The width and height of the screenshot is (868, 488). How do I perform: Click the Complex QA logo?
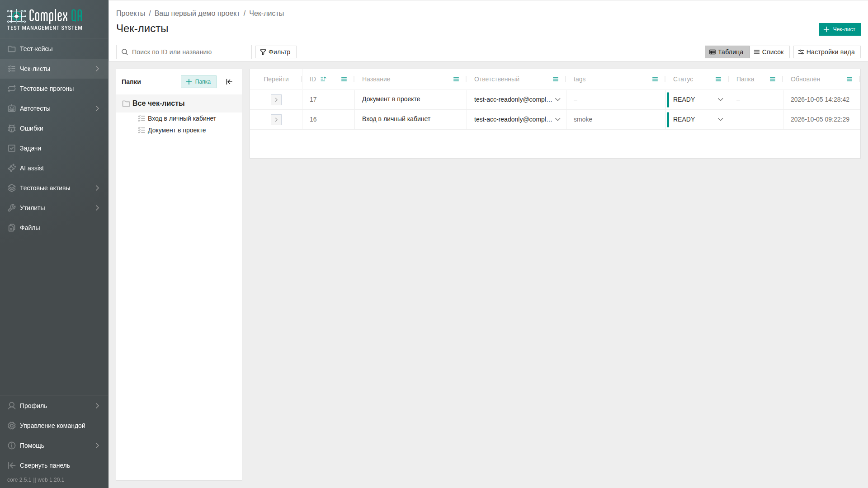(x=45, y=19)
